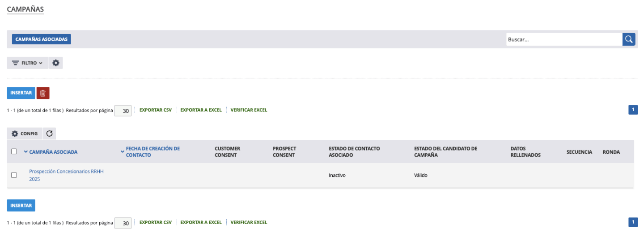This screenshot has height=233, width=644.
Task: Click the search magnifying glass icon
Action: point(629,39)
